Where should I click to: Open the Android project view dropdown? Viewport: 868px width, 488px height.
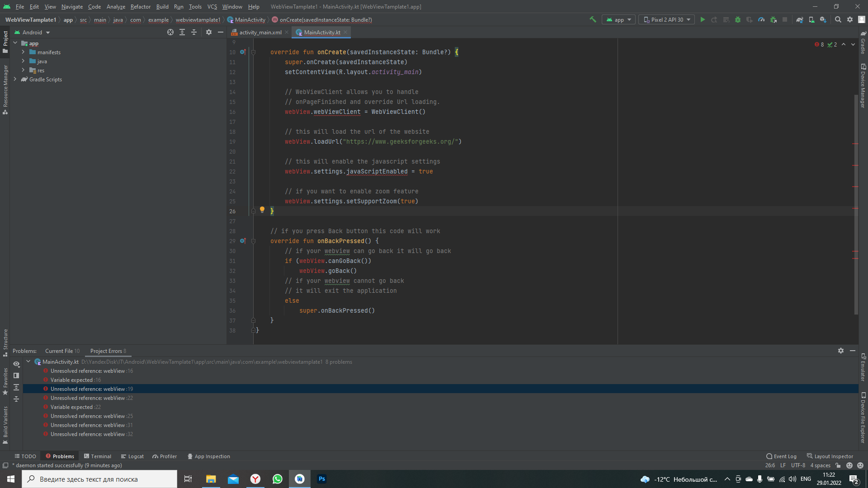(x=32, y=32)
